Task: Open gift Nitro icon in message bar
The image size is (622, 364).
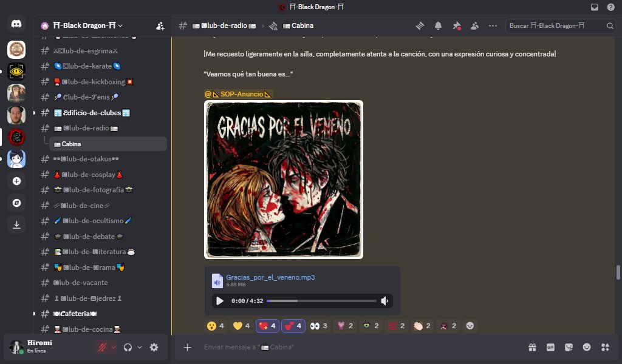Action: click(532, 348)
